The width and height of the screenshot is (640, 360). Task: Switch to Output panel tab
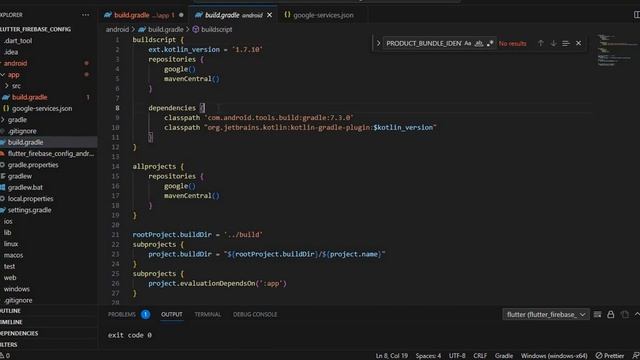click(171, 314)
